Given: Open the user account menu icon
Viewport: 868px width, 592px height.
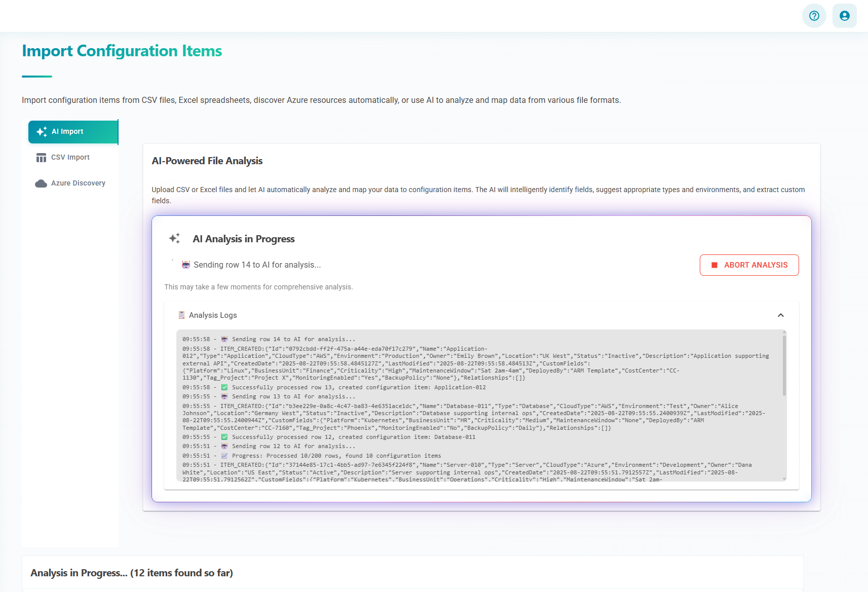Looking at the screenshot, I should pos(844,16).
